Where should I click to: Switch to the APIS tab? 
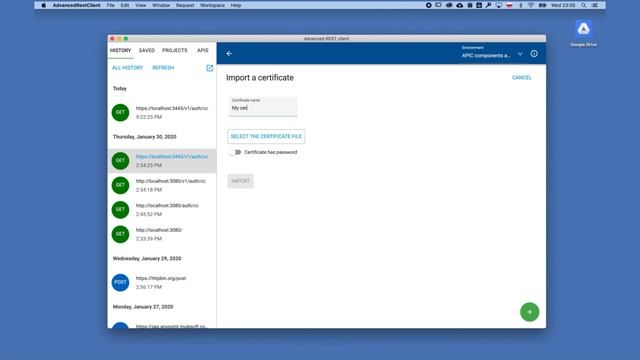click(202, 50)
